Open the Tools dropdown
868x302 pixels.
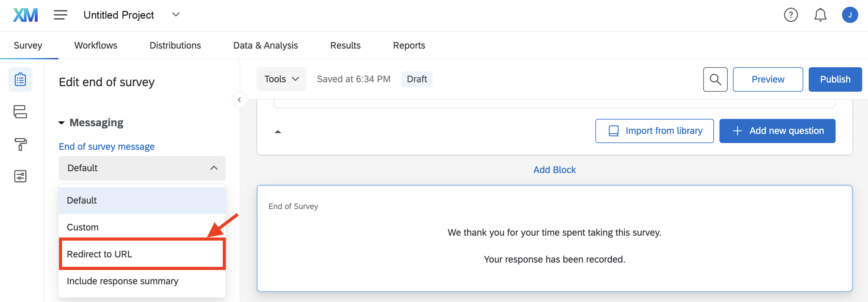281,79
